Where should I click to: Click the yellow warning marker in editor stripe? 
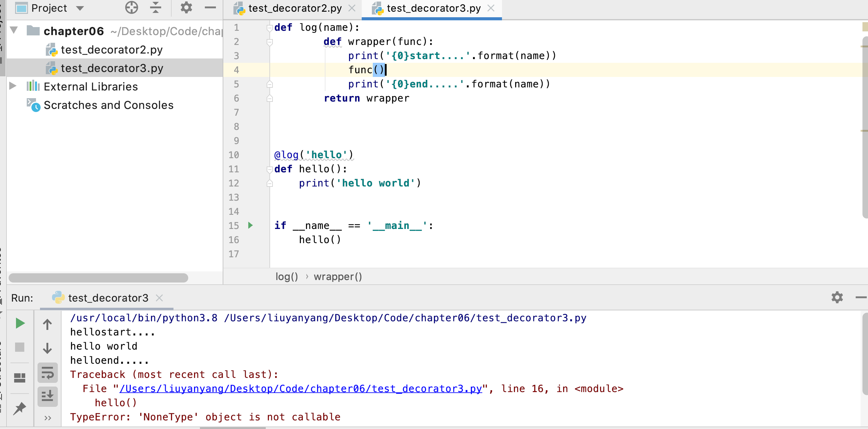(x=865, y=27)
